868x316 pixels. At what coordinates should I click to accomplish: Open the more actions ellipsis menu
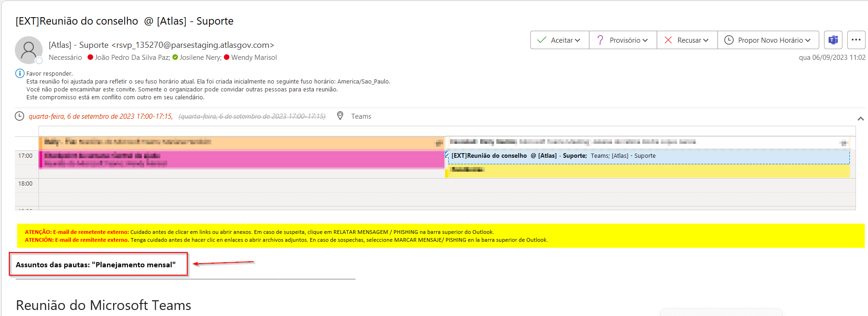[856, 40]
